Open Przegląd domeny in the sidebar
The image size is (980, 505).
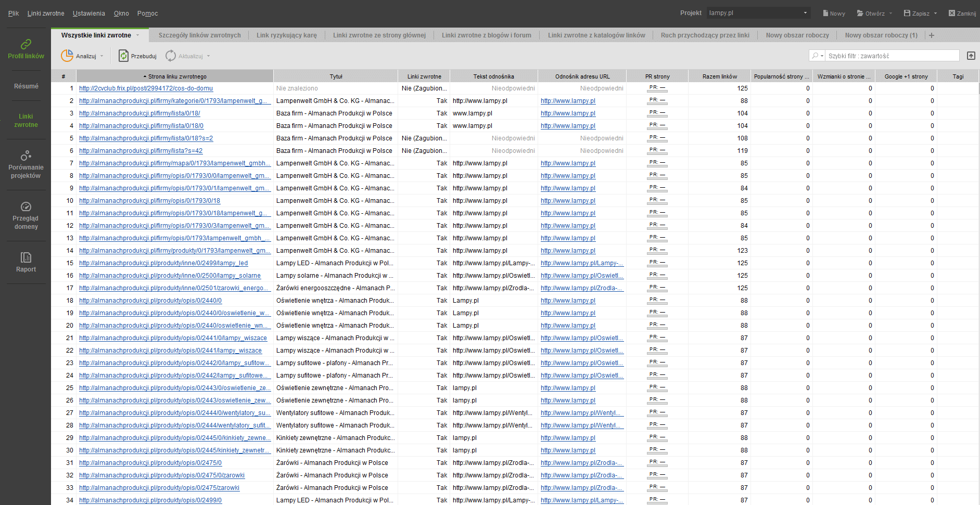tap(26, 215)
